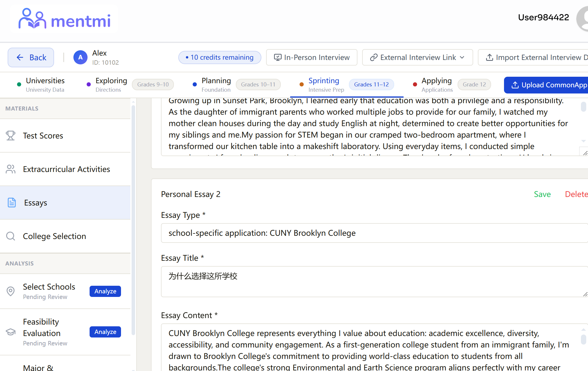Click the Upload CommonApp button

[546, 85]
